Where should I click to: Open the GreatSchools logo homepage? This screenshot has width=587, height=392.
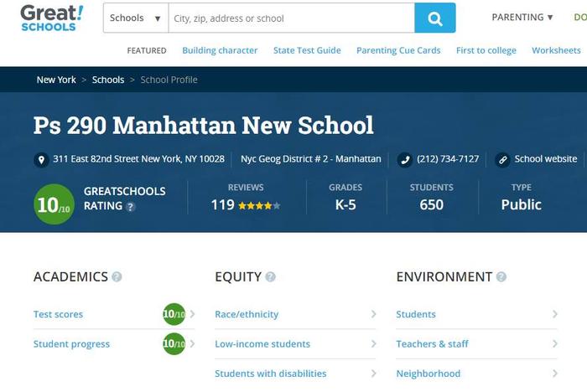[52, 18]
